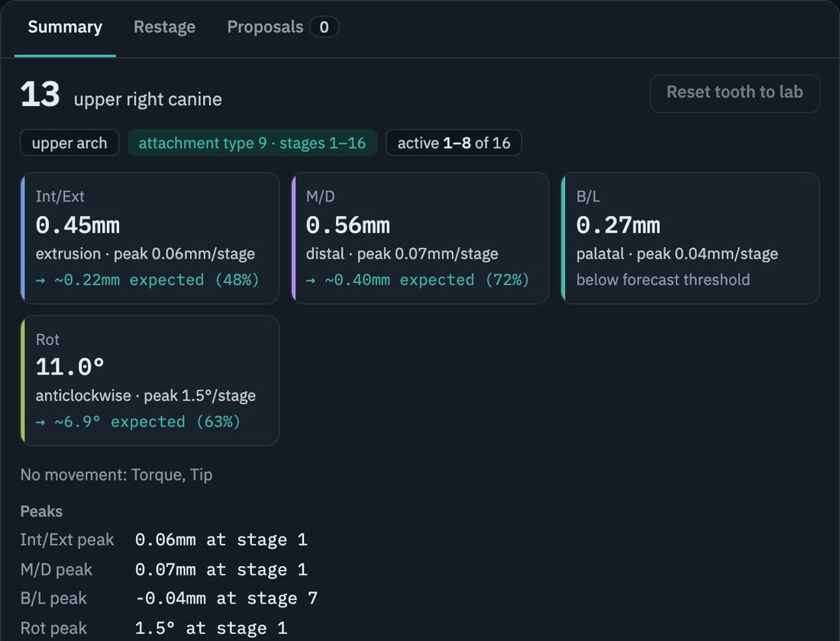The image size is (840, 641).
Task: Click the active 1–8 of 16 chip
Action: [x=454, y=143]
